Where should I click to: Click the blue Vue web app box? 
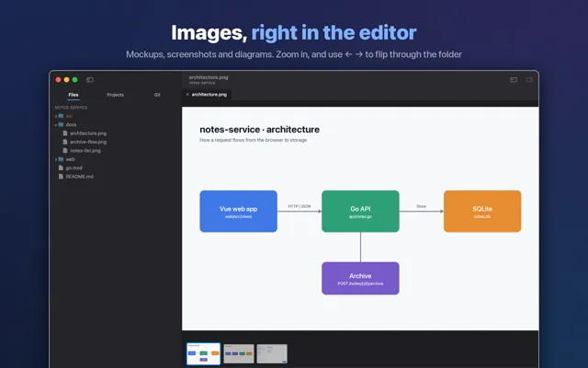[239, 212]
